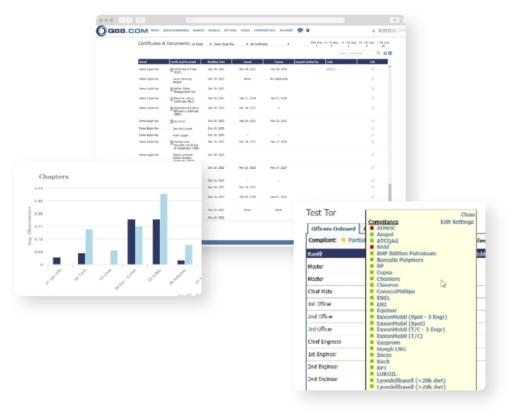The width and height of the screenshot is (515, 420).
Task: Open the settings gear next to chat icon
Action: (x=308, y=30)
